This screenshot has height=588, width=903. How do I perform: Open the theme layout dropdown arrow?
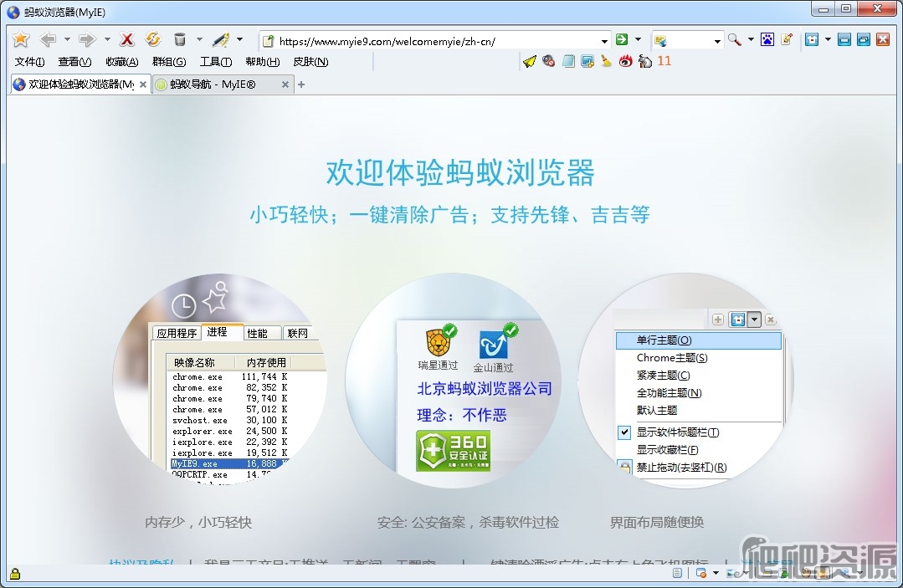828,39
